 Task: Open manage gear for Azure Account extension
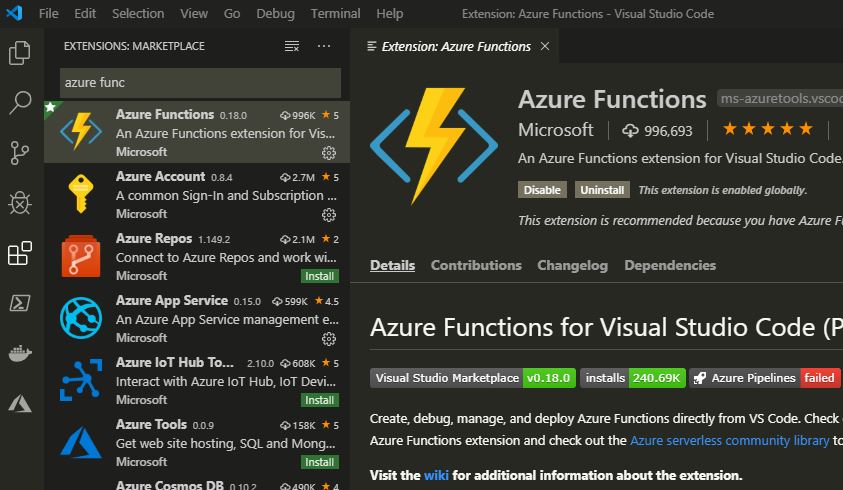pos(328,215)
